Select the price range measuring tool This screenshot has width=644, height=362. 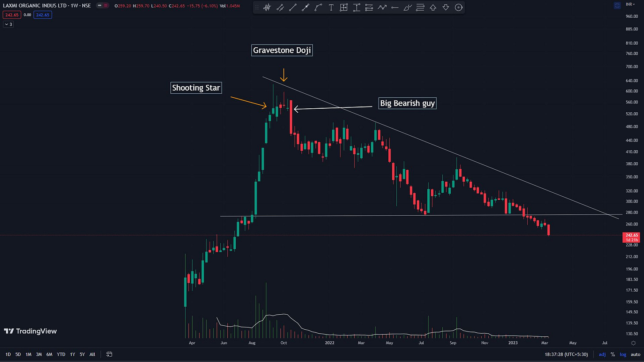[356, 8]
